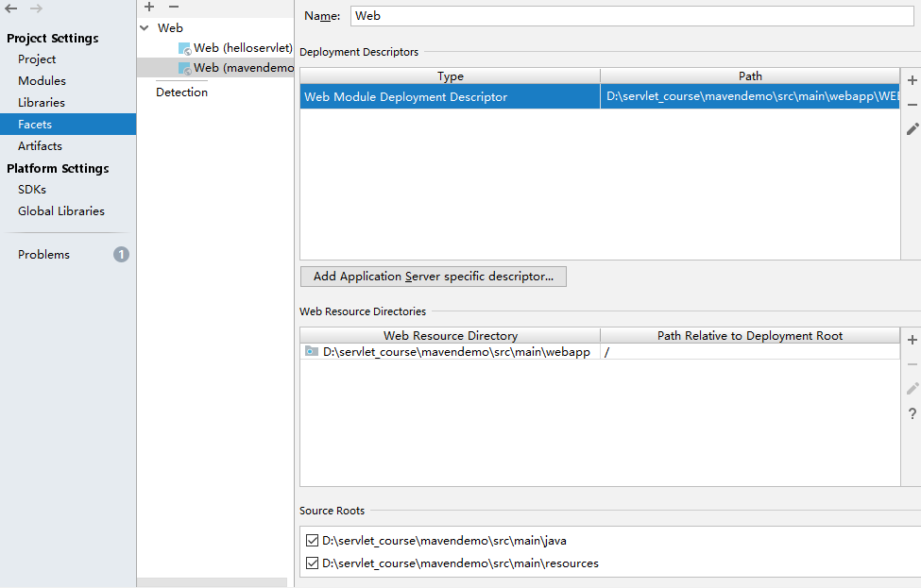Uncheck the src\main\resources source root
The height and width of the screenshot is (588, 921).
[x=312, y=563]
